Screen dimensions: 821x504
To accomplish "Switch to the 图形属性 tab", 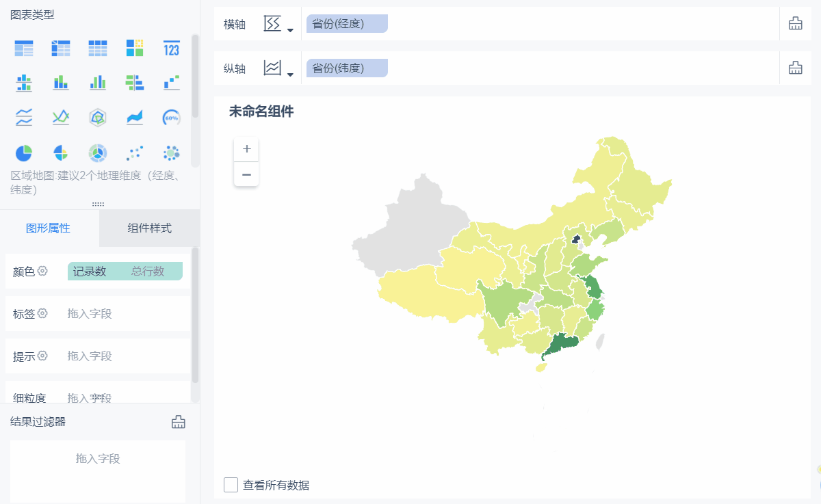I will coord(49,229).
